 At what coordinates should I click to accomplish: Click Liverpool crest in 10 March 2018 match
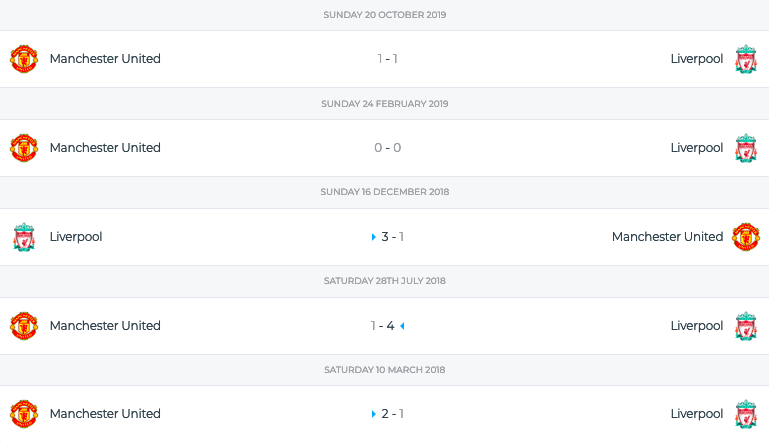point(745,414)
